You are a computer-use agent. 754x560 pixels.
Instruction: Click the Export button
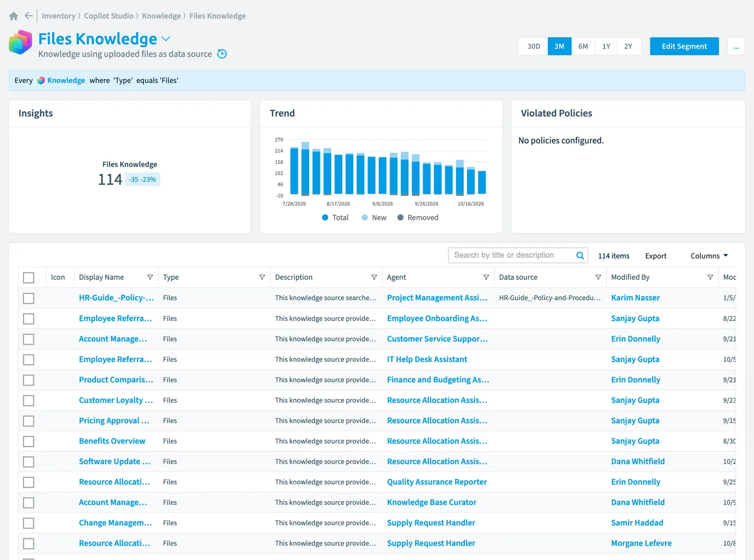tap(656, 256)
